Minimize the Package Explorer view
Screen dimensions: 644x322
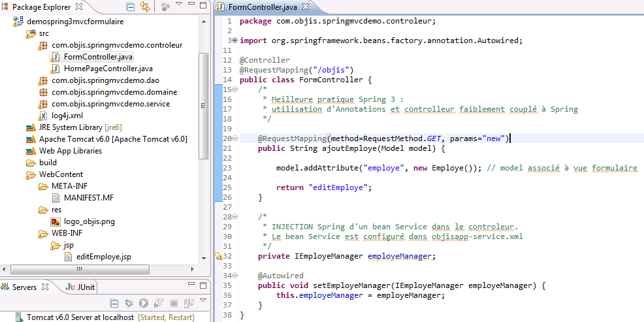[191, 5]
